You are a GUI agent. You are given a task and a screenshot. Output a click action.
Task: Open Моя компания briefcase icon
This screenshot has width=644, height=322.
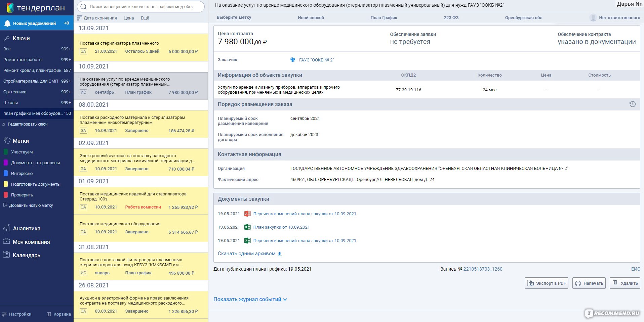coord(6,241)
